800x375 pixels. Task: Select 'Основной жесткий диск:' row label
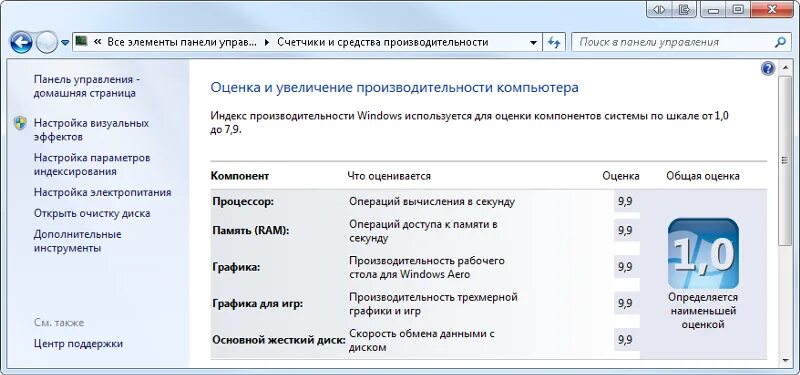[x=279, y=340]
